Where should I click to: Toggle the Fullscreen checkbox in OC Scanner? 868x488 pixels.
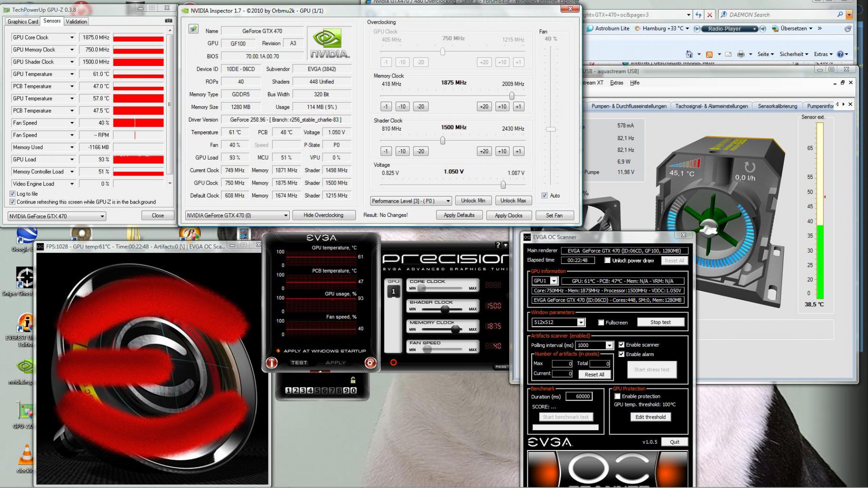click(x=601, y=322)
